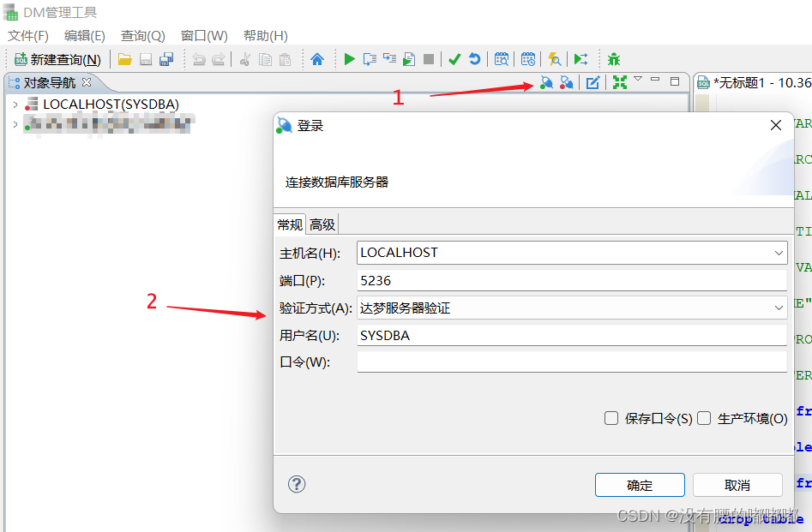Close the 对象导航 panel tab
This screenshot has width=812, height=532.
coord(87,82)
